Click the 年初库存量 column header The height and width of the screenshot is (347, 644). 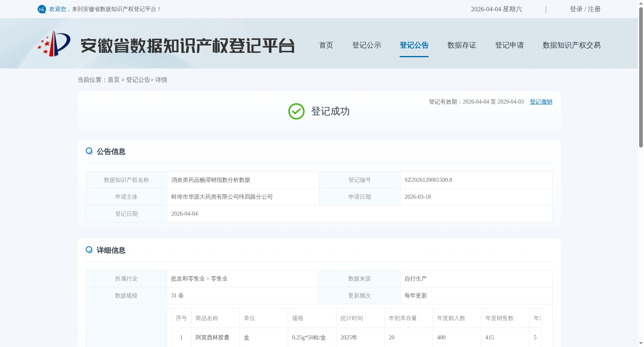409,318
